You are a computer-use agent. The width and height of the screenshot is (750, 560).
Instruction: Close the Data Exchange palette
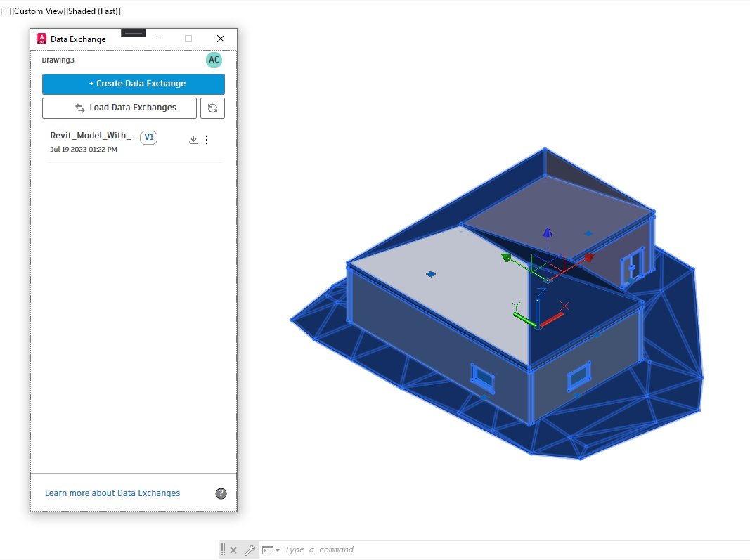221,39
